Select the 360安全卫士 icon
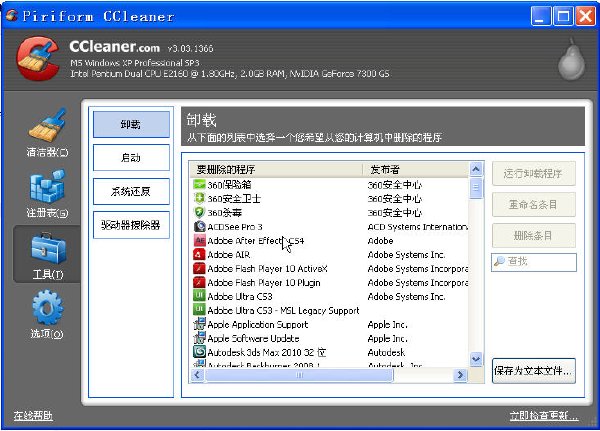 [x=199, y=199]
